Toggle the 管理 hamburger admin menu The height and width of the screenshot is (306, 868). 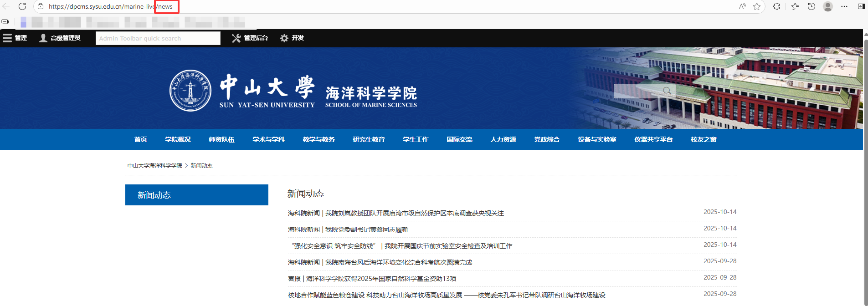click(15, 38)
